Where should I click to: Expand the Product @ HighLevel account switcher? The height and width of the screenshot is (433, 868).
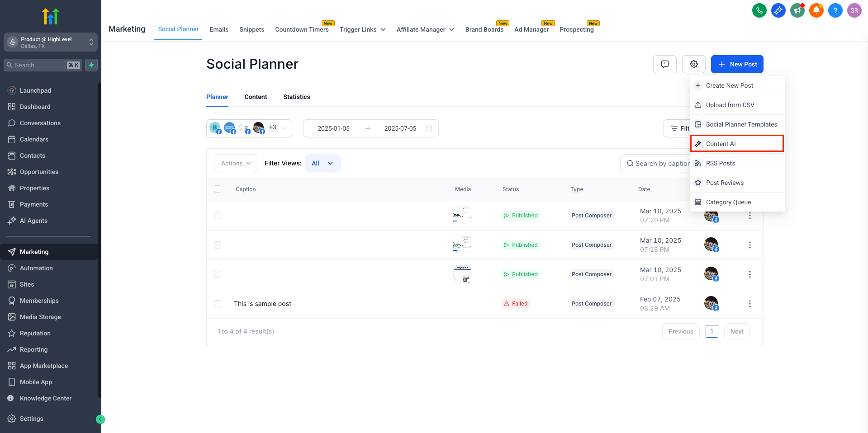(x=51, y=42)
